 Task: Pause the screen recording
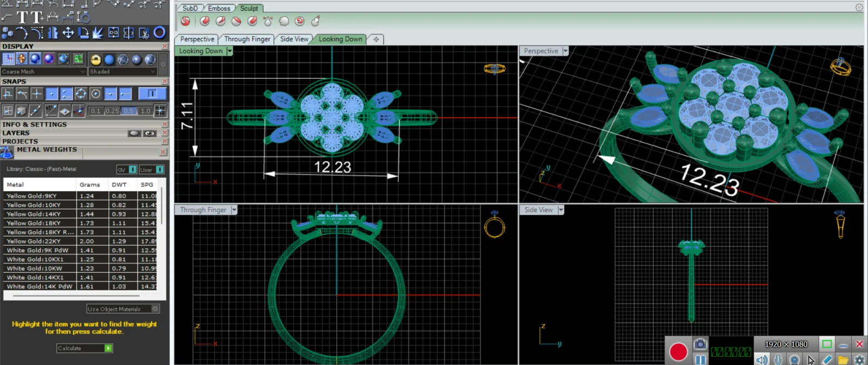(700, 360)
